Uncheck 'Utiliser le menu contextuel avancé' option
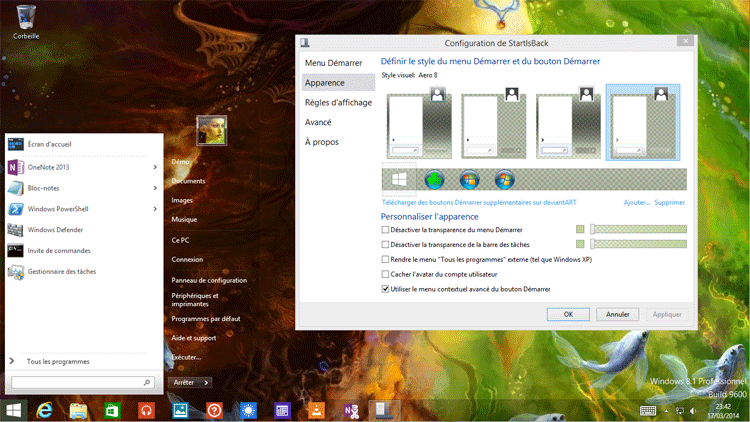 tap(386, 289)
